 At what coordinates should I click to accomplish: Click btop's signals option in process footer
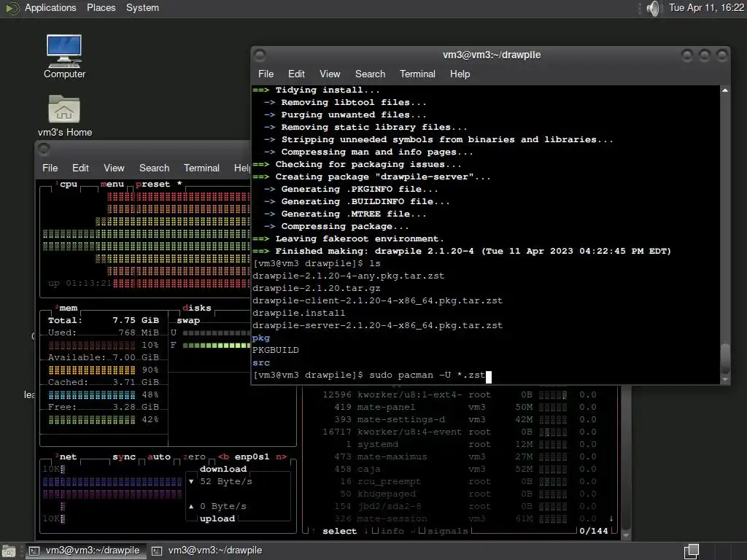pos(448,531)
